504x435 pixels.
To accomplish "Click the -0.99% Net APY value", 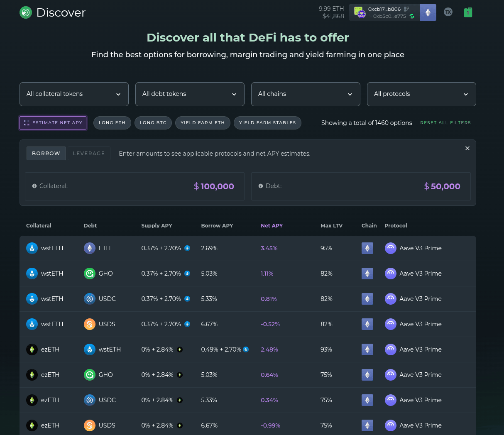I will 270,425.
